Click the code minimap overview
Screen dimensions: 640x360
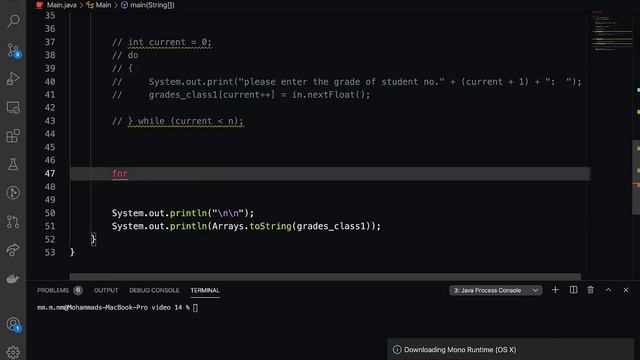pos(611,31)
